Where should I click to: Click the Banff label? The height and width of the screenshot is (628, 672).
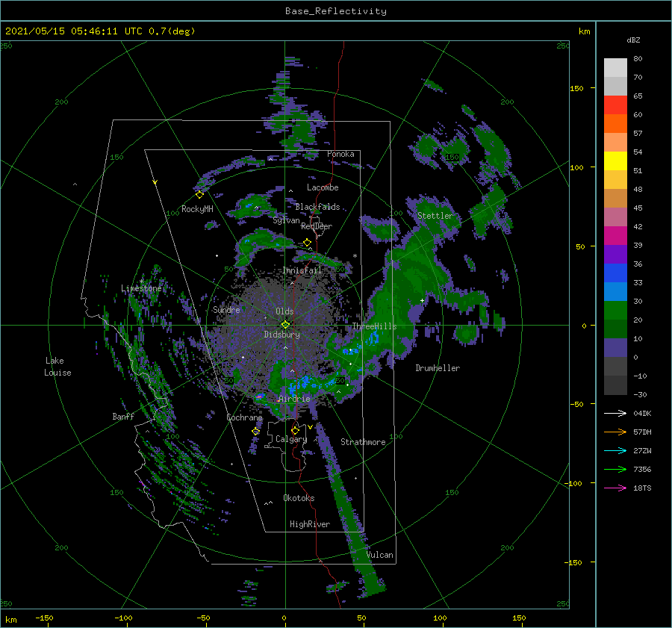click(123, 417)
